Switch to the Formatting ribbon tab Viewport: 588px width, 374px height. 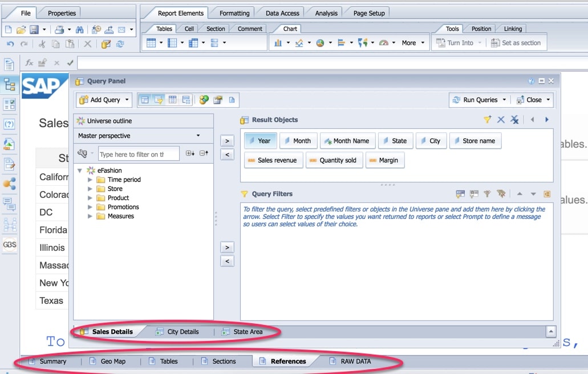pyautogui.click(x=233, y=12)
